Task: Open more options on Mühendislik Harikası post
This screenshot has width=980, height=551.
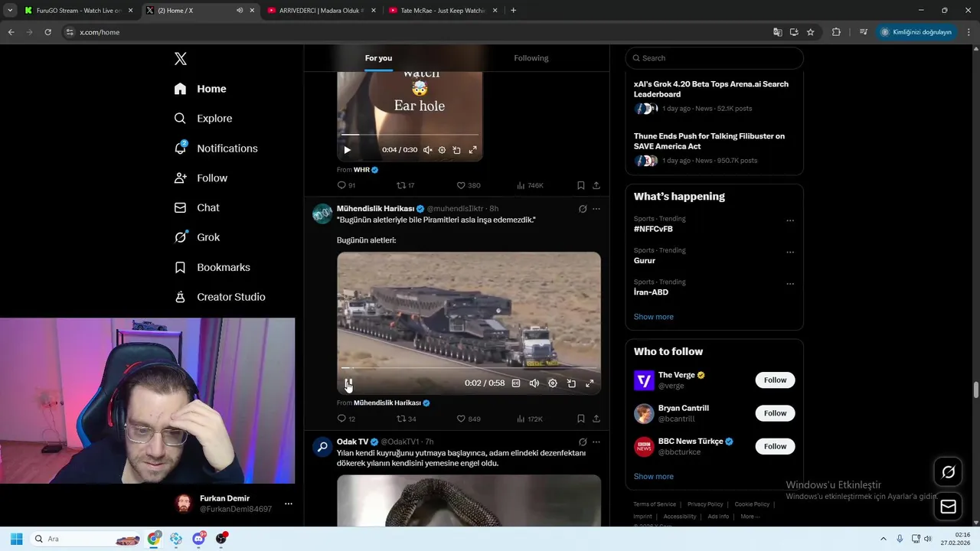Action: point(596,209)
